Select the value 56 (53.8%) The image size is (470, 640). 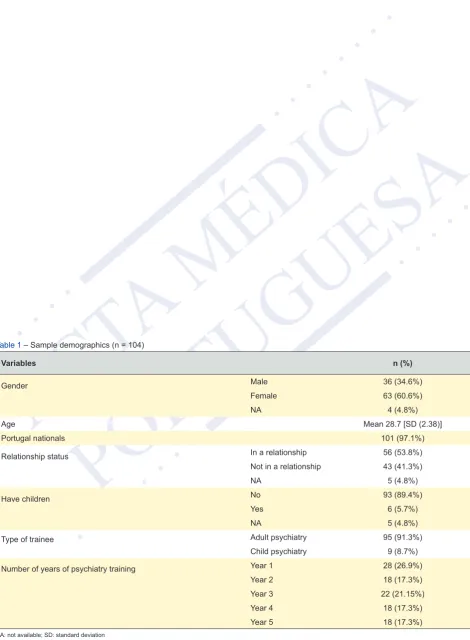tap(402, 452)
